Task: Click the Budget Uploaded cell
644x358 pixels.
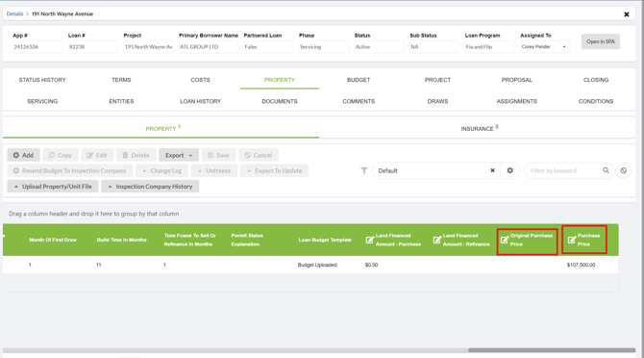Action: (x=317, y=265)
